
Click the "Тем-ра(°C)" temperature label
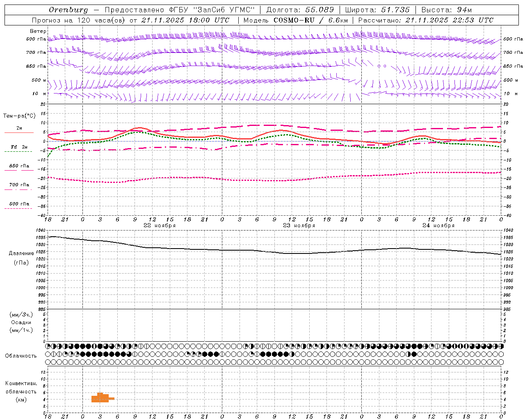click(x=19, y=116)
